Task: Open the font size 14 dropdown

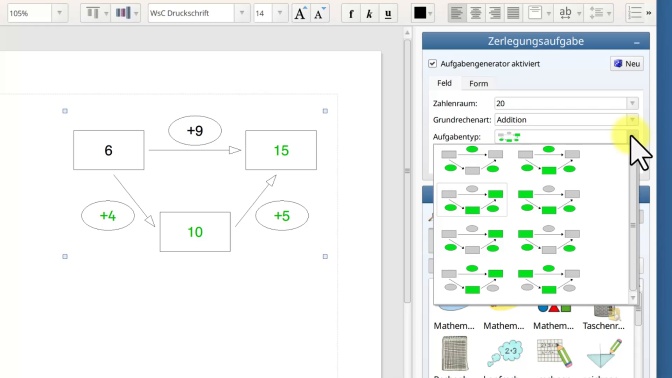Action: (x=280, y=13)
